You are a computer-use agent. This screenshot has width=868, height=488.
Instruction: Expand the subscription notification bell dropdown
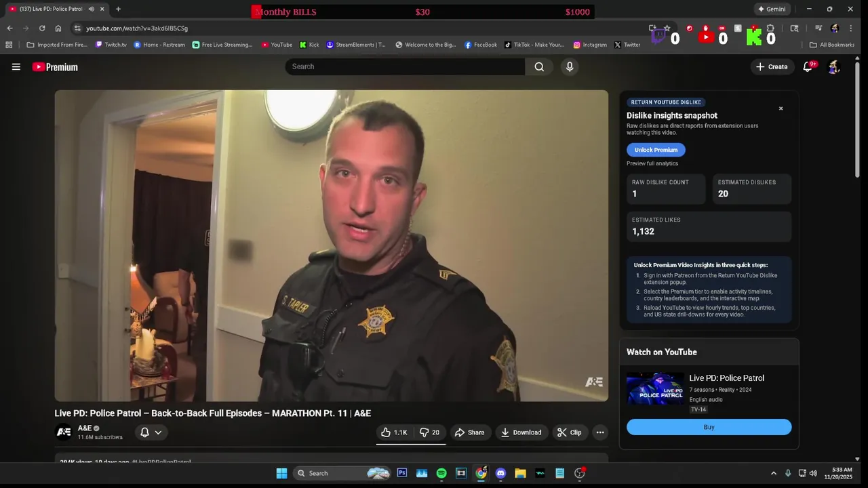[151, 432]
